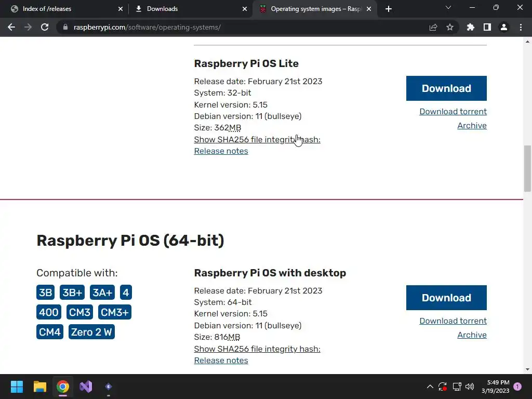This screenshot has width=532, height=399.
Task: Click Raspberry Pi OS Lite heading
Action: 246,63
